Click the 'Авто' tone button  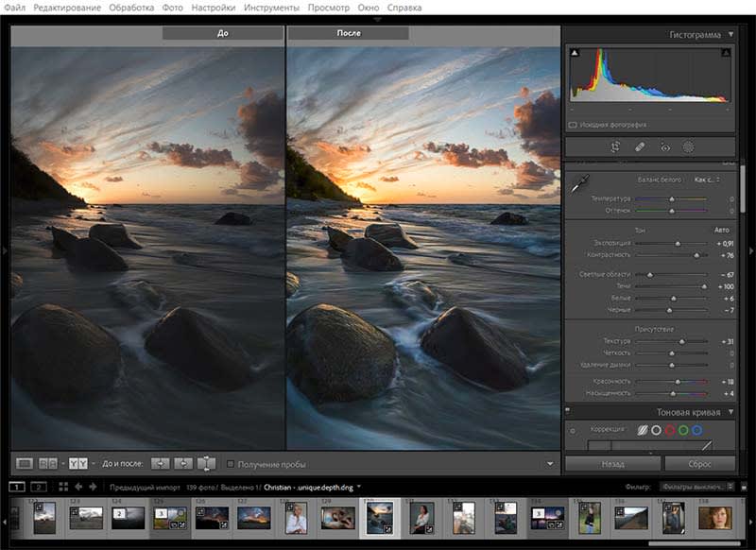[721, 230]
